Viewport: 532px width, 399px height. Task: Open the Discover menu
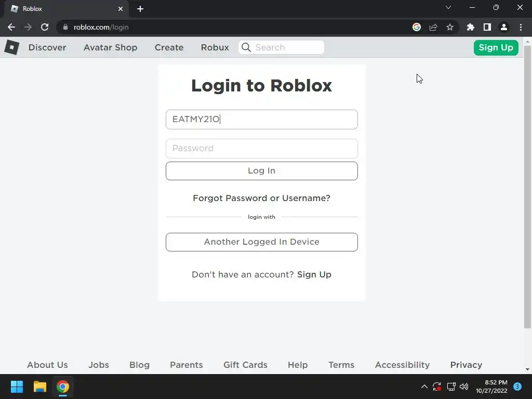[47, 47]
